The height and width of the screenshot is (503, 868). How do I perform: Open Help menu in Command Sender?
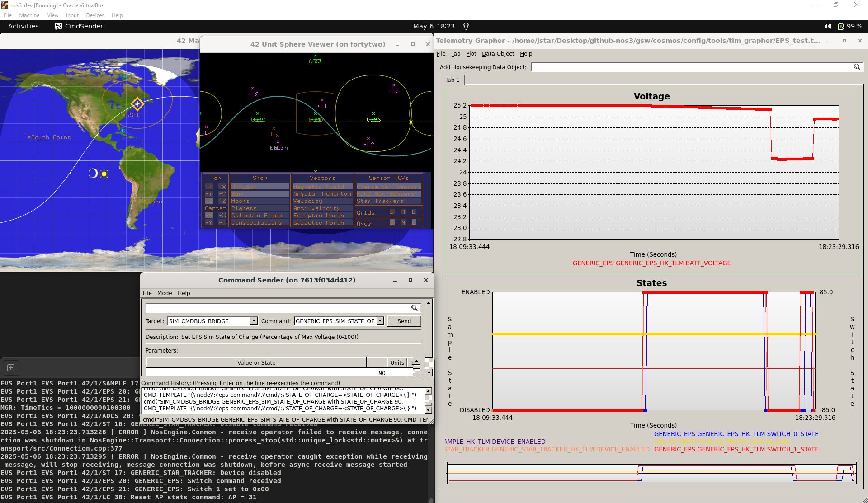coord(184,293)
